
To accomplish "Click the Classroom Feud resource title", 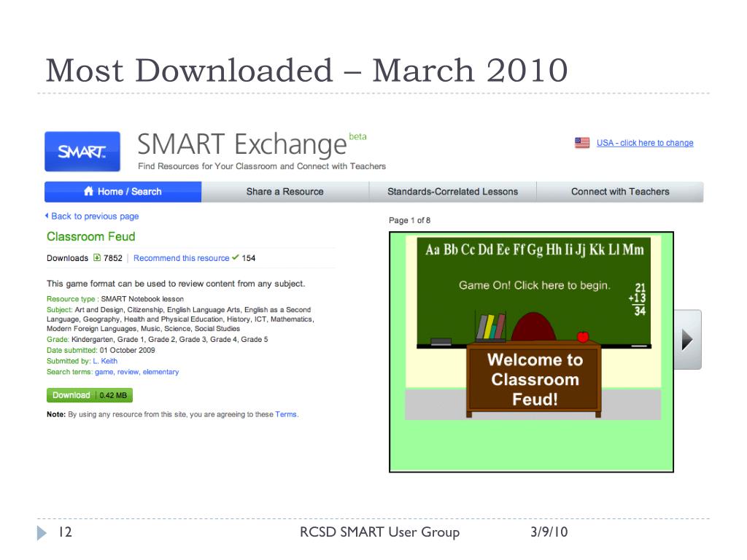I will [x=91, y=237].
